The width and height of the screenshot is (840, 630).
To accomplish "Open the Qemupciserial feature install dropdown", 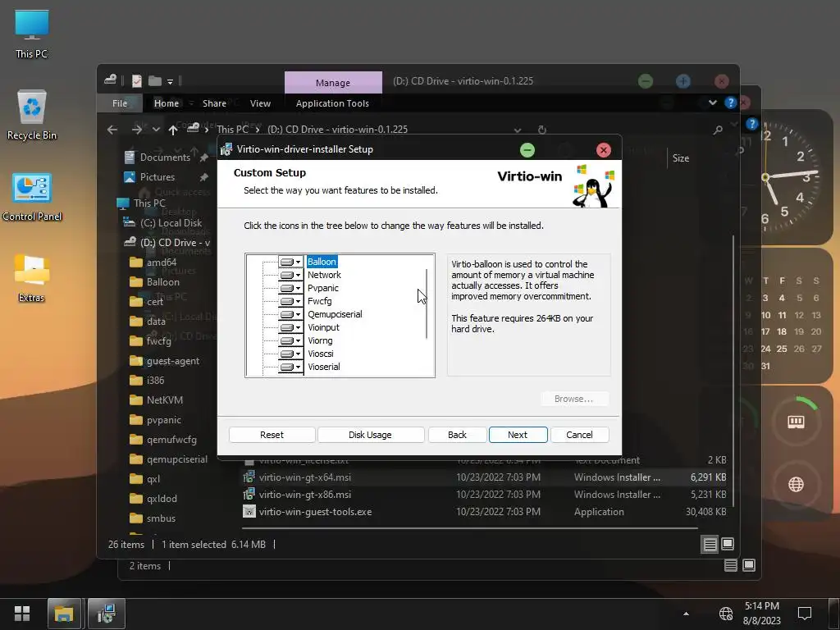I will pyautogui.click(x=290, y=314).
